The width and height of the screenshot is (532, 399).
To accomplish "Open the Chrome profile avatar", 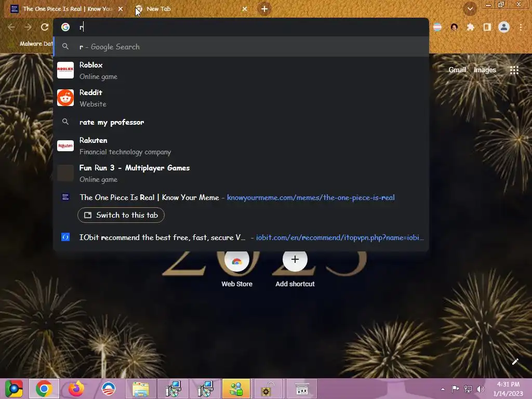I will [x=504, y=27].
